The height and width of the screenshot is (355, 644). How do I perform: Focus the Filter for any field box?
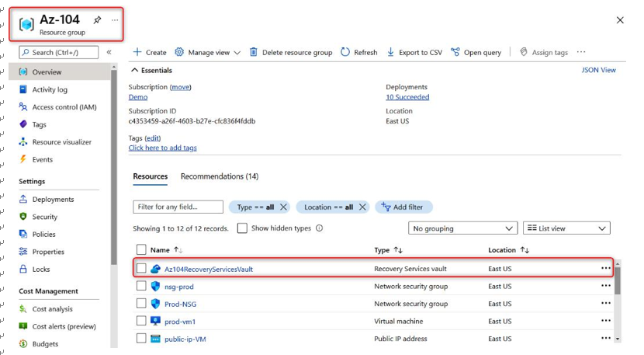point(178,207)
